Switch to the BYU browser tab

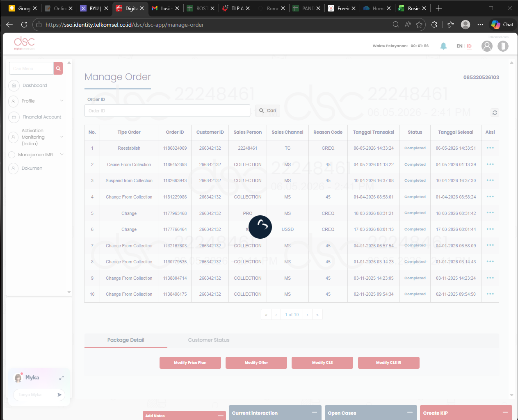pos(94,8)
